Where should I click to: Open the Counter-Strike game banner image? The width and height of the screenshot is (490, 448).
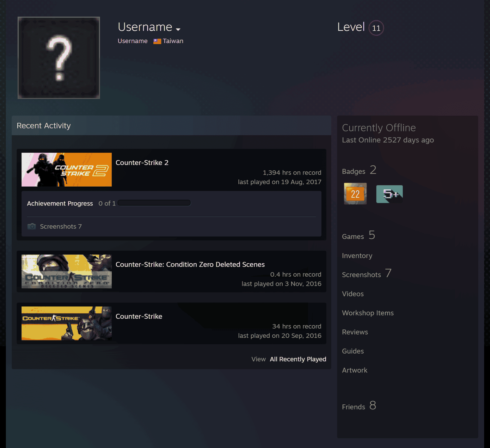pyautogui.click(x=67, y=323)
